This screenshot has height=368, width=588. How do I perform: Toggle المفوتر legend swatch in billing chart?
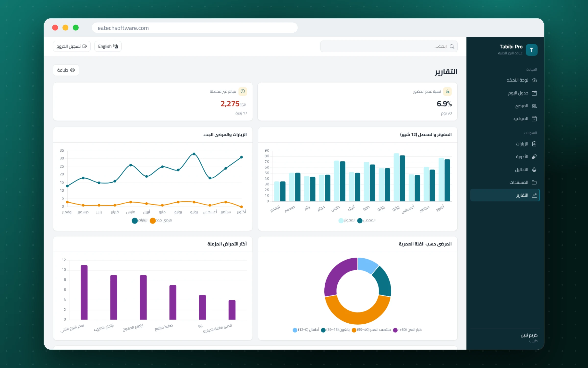click(341, 221)
